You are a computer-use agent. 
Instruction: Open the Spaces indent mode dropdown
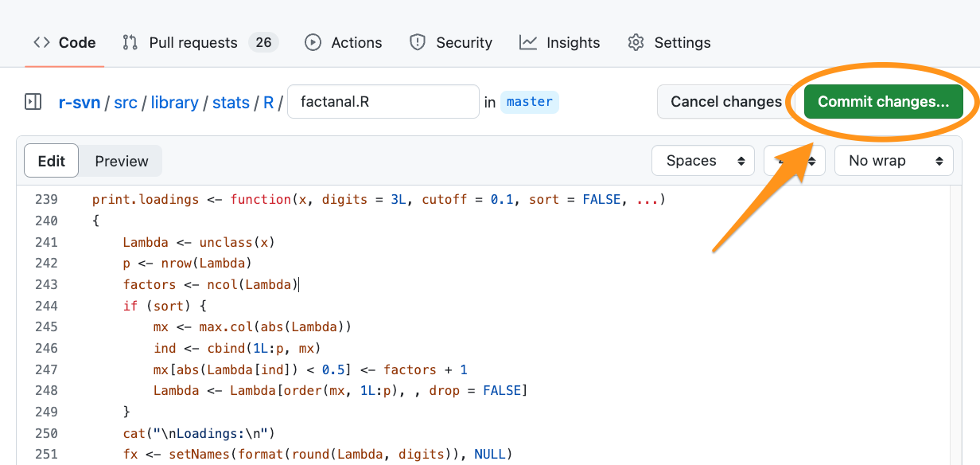tap(702, 161)
